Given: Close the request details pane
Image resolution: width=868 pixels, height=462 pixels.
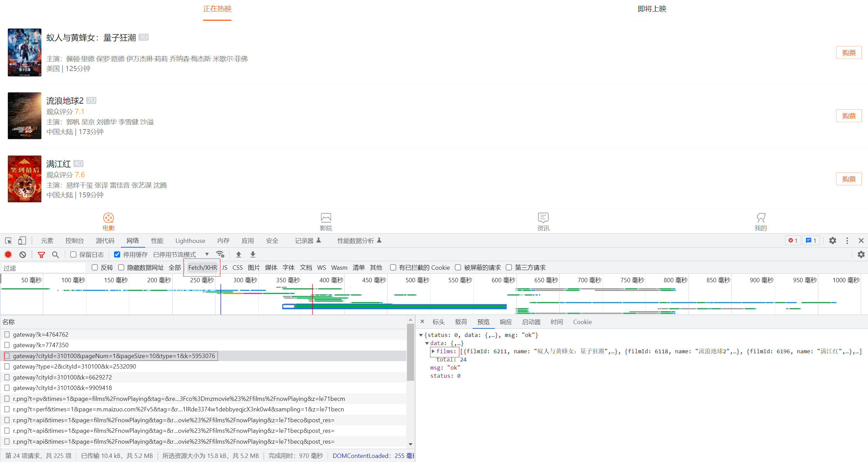Looking at the screenshot, I should click(422, 321).
